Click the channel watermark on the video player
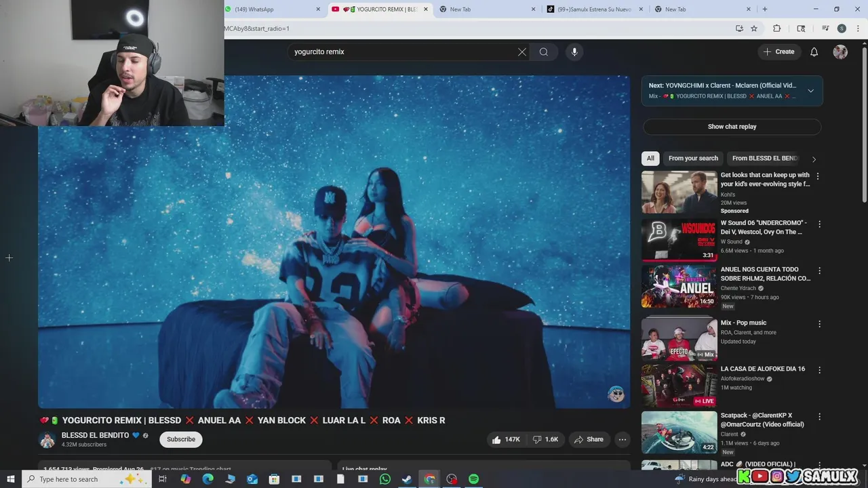Viewport: 868px width, 488px height. tap(616, 394)
